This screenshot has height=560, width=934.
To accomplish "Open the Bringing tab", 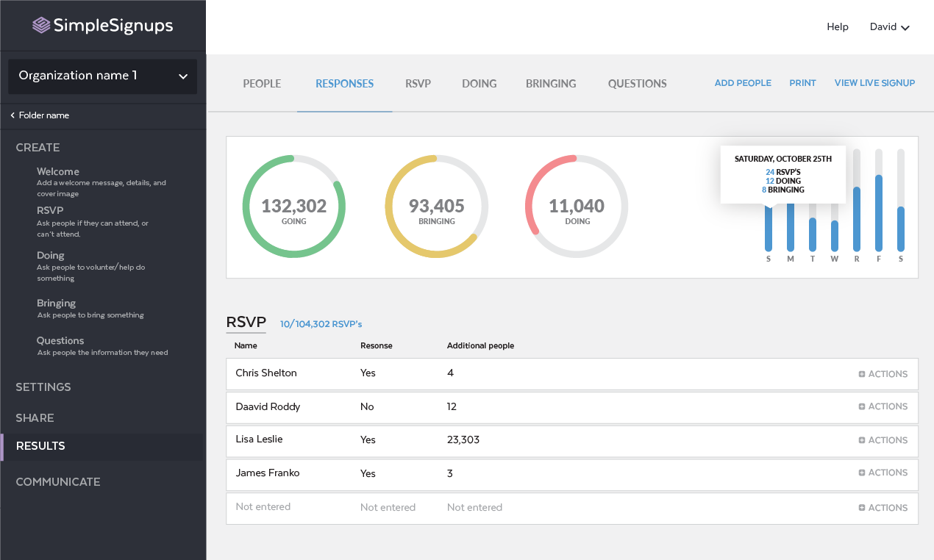I will (551, 84).
